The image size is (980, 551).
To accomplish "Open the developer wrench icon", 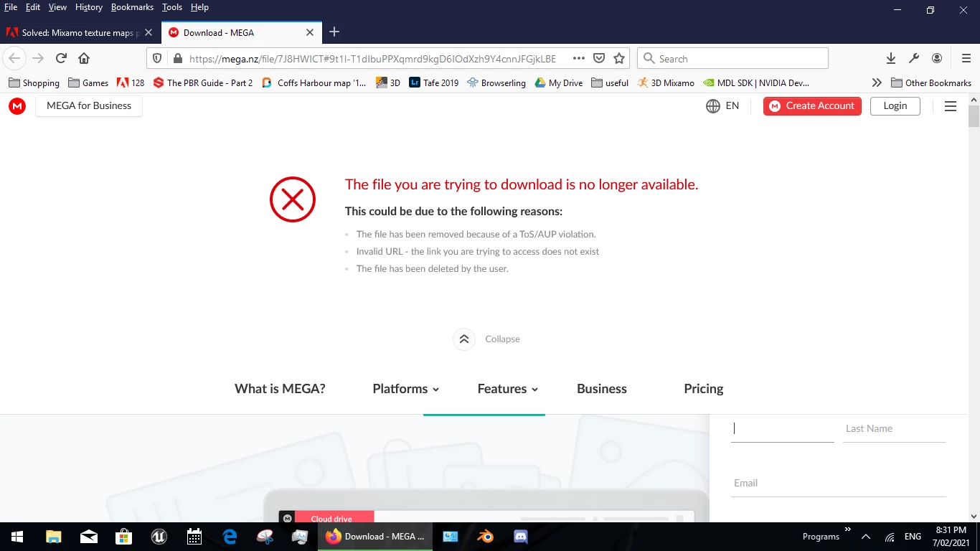I will click(x=914, y=58).
